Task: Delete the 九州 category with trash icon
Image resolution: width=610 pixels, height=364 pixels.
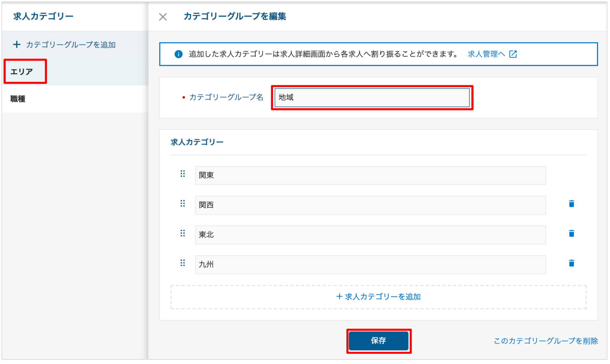Action: 572,263
